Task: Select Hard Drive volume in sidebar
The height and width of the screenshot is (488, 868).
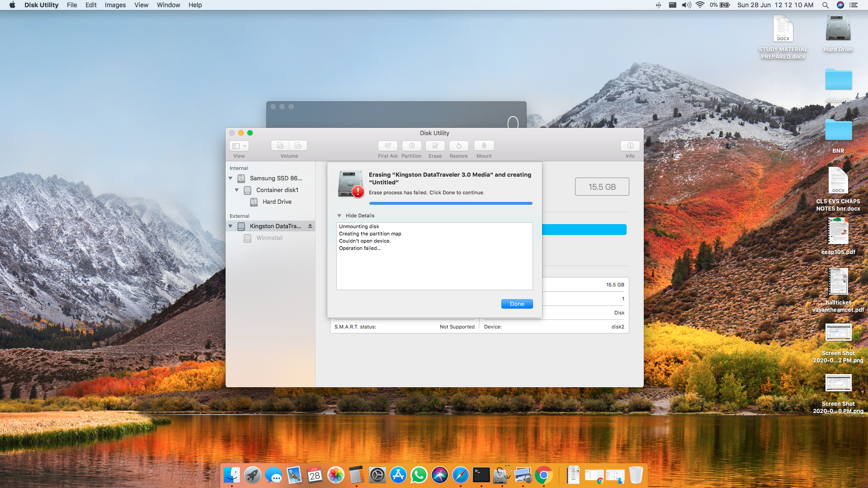Action: point(270,202)
